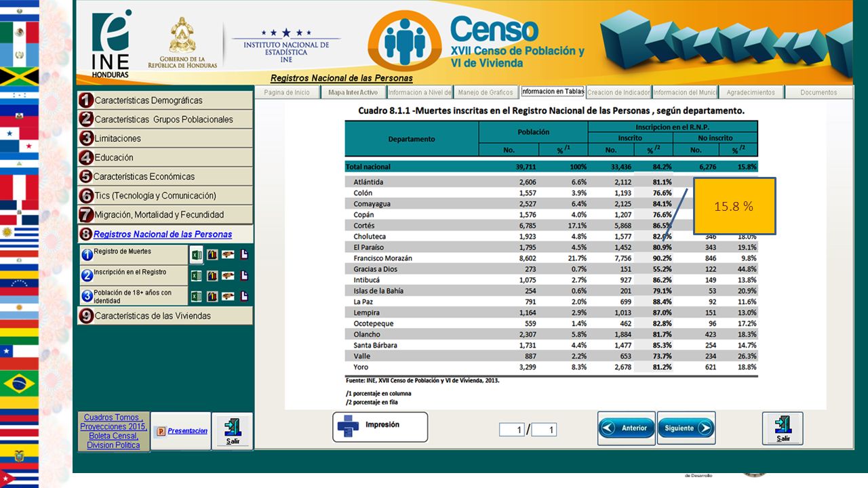Open Tics (Tecnología y Comunicación) section
868x488 pixels.
pos(165,195)
